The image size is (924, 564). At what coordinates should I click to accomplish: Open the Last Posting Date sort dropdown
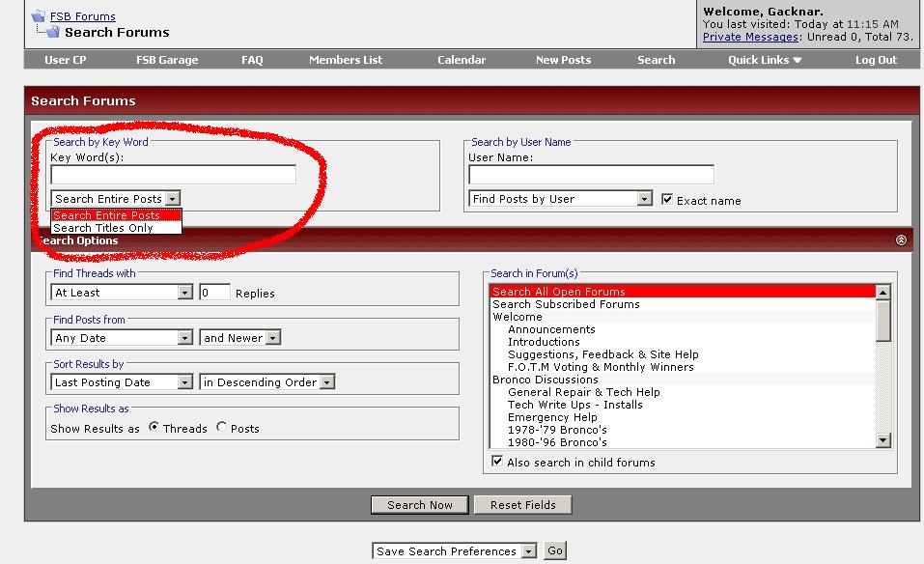[122, 381]
